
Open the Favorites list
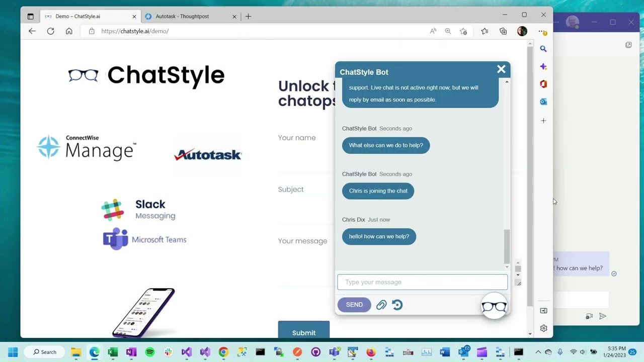tap(485, 31)
